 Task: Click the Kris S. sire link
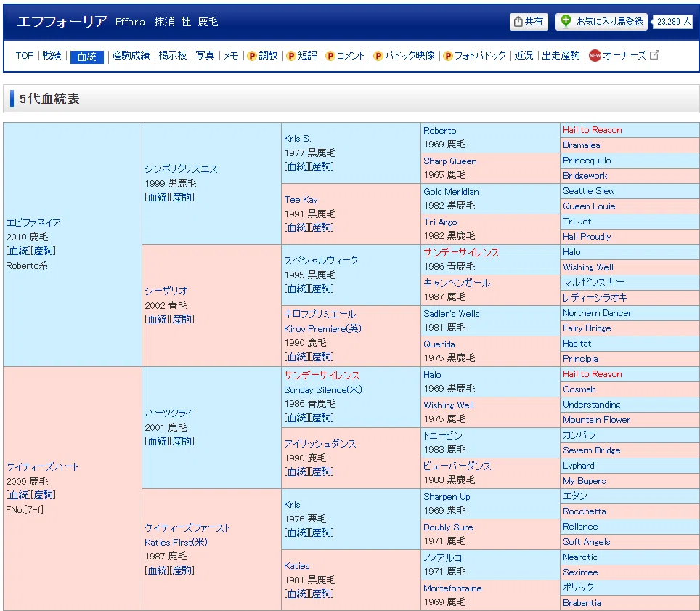(298, 139)
